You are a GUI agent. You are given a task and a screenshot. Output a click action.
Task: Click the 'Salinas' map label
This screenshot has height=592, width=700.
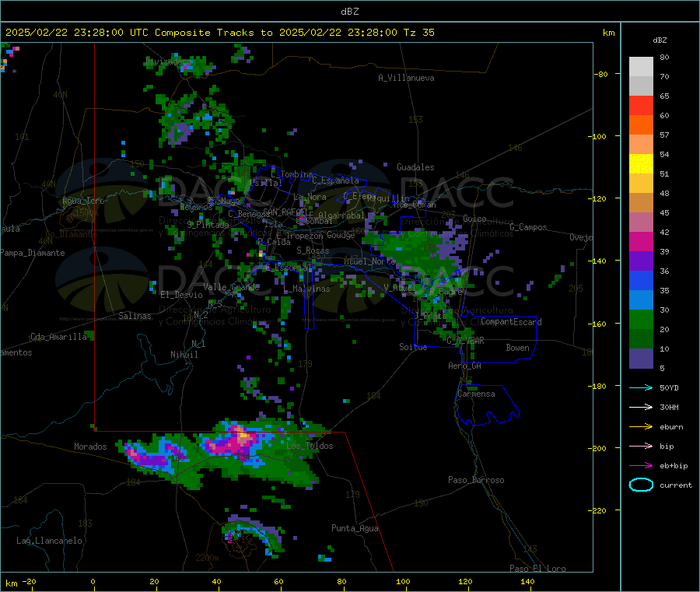pyautogui.click(x=135, y=316)
